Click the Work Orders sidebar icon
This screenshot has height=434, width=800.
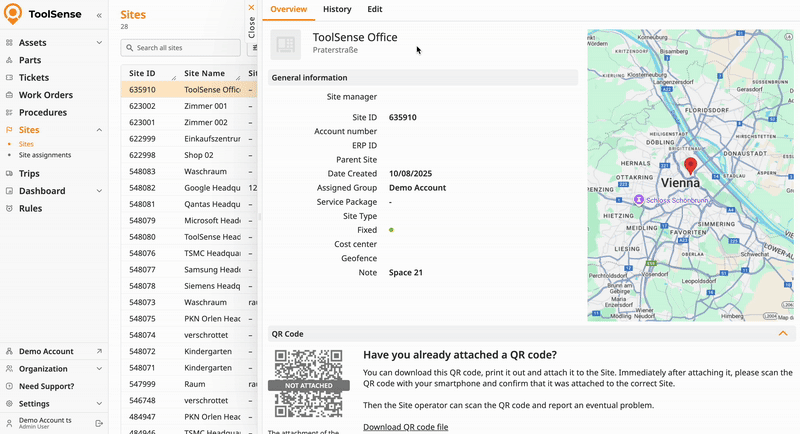(9, 95)
